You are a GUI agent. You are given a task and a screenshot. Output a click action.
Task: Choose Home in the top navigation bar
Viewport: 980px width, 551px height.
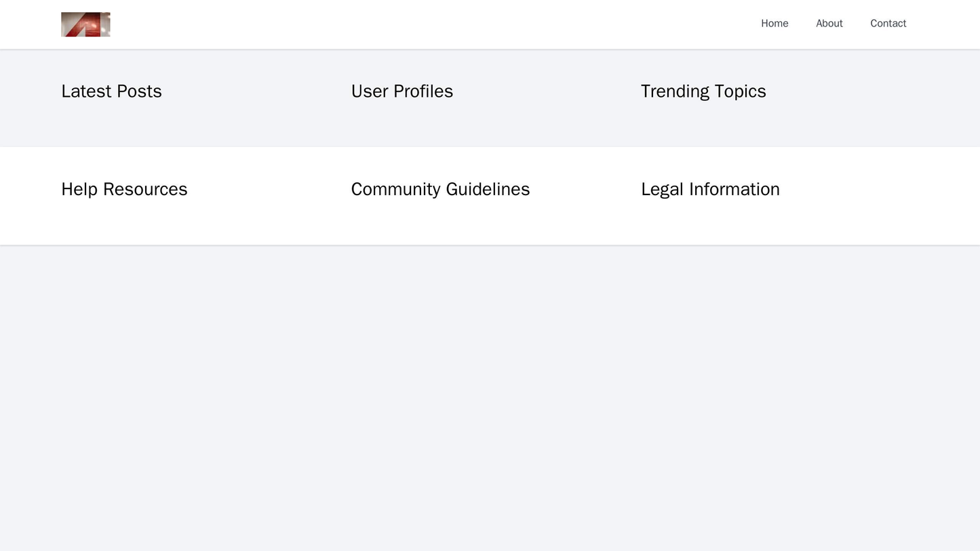(775, 24)
